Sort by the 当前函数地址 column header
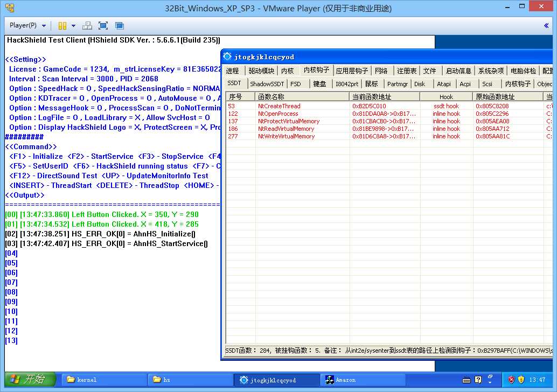Viewport: 557px width, 392px height. point(385,96)
